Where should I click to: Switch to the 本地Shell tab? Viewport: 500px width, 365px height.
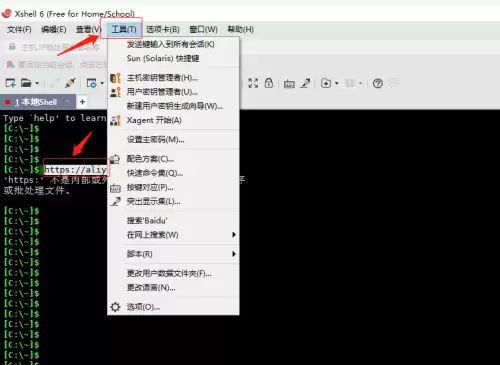pyautogui.click(x=36, y=102)
